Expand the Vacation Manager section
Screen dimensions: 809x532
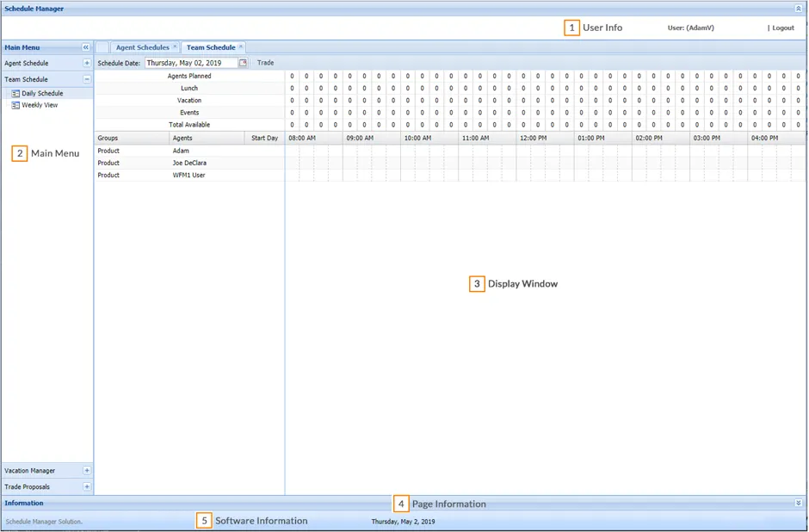(x=87, y=471)
